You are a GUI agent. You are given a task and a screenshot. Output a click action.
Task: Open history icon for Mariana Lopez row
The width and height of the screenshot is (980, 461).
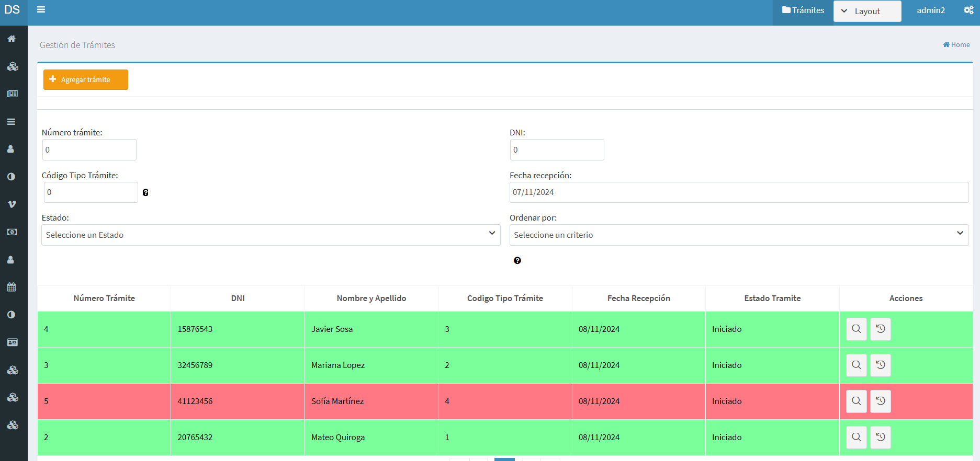tap(880, 365)
